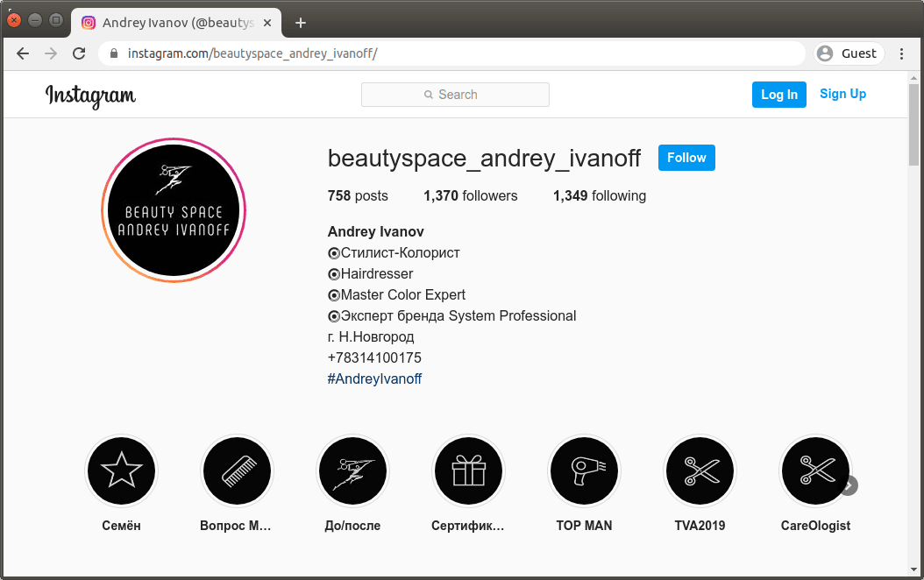
Task: Open the Вопрос М... comb highlight icon
Action: click(x=237, y=471)
